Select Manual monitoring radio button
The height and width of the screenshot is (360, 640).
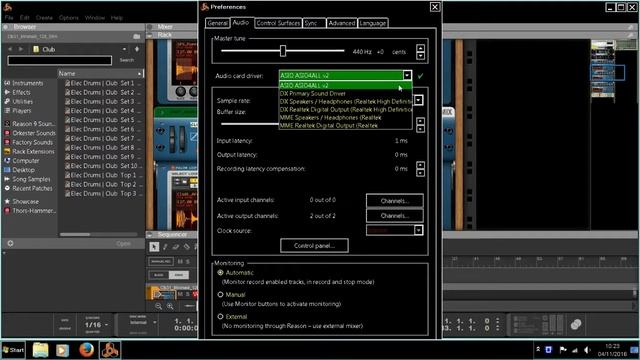point(220,294)
